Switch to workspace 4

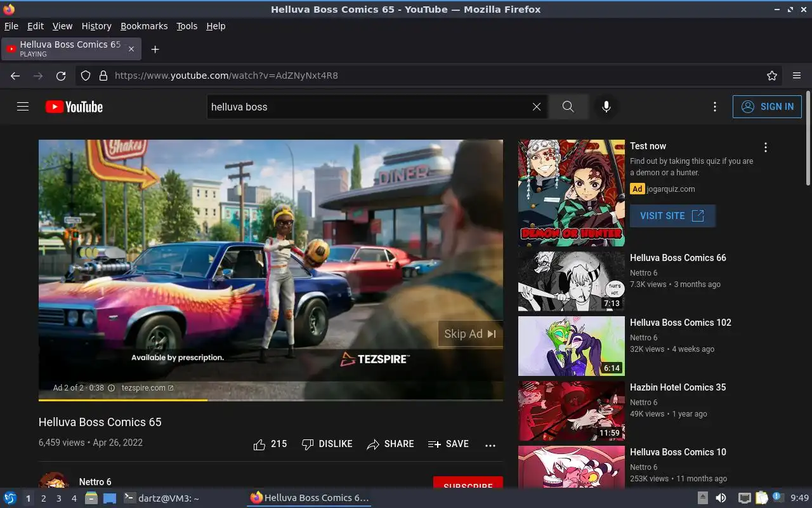74,498
